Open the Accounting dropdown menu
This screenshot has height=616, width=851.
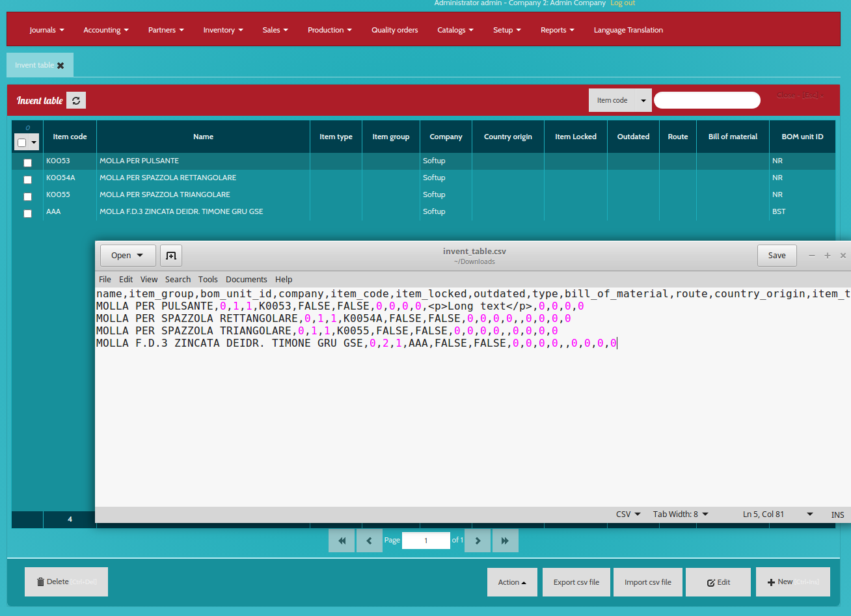pyautogui.click(x=106, y=30)
